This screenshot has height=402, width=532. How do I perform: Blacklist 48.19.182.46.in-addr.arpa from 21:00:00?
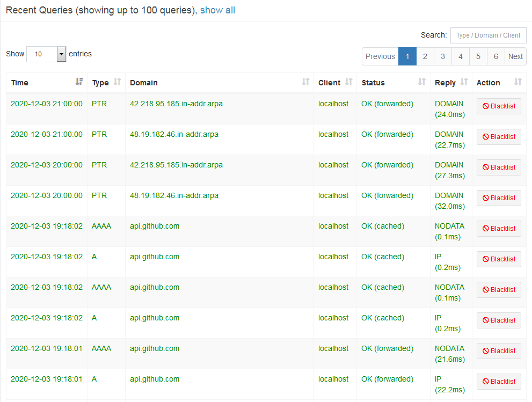499,137
